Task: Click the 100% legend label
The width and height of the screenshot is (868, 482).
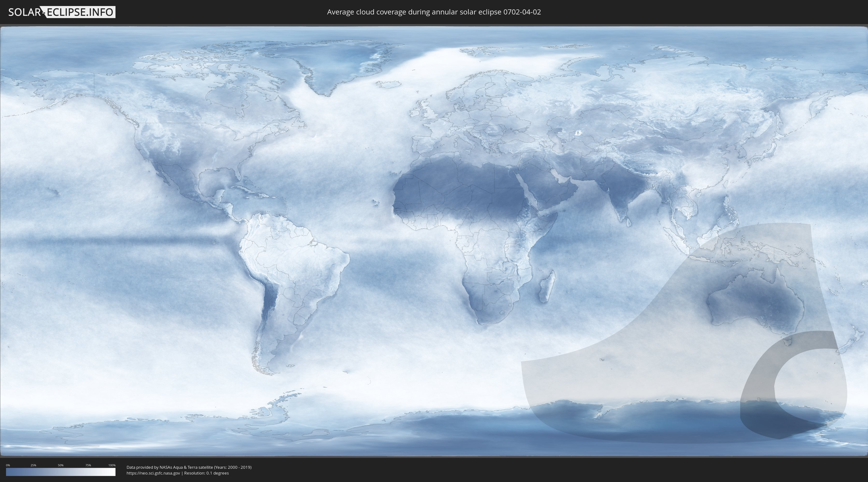Action: click(x=112, y=465)
